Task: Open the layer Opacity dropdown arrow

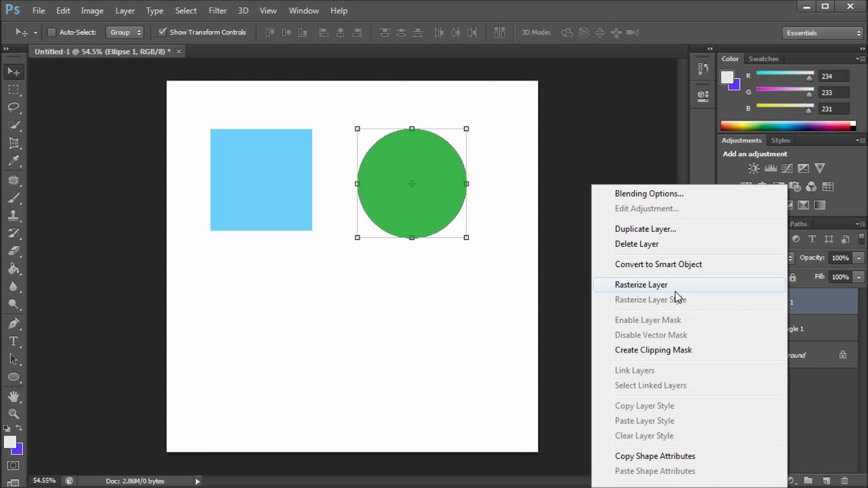Action: pyautogui.click(x=859, y=258)
